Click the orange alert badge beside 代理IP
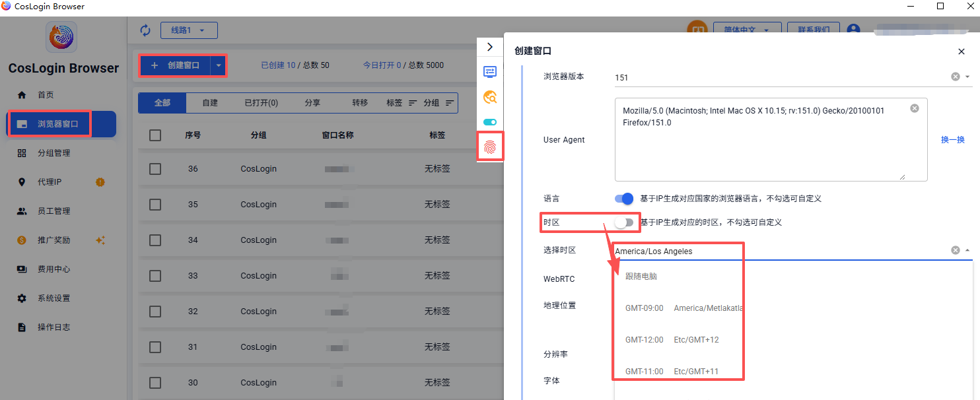The width and height of the screenshot is (980, 400). point(100,182)
